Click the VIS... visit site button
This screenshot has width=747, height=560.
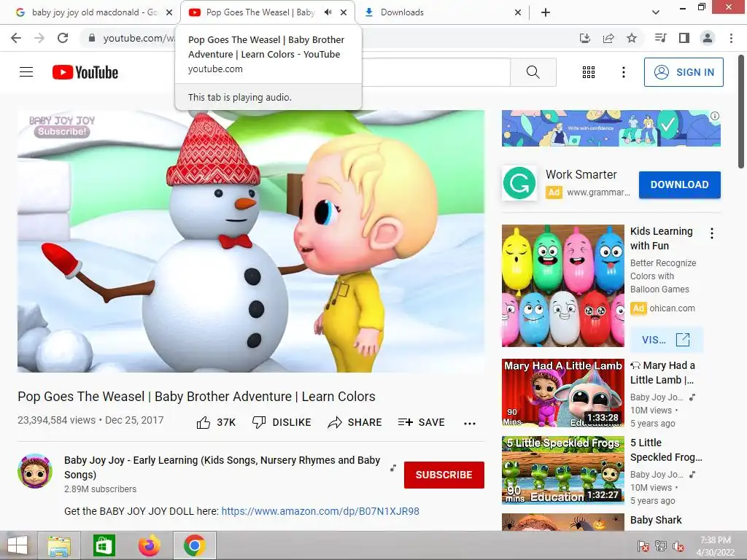pyautogui.click(x=666, y=340)
